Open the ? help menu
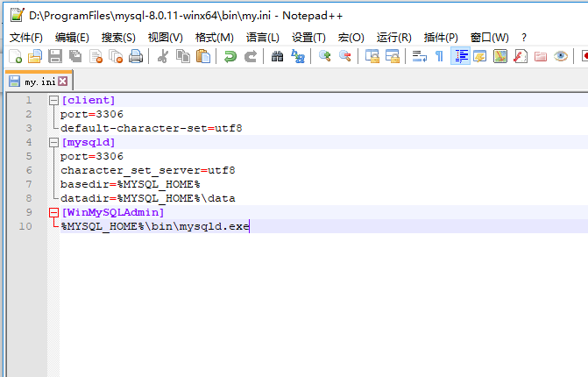The height and width of the screenshot is (377, 588). 524,38
